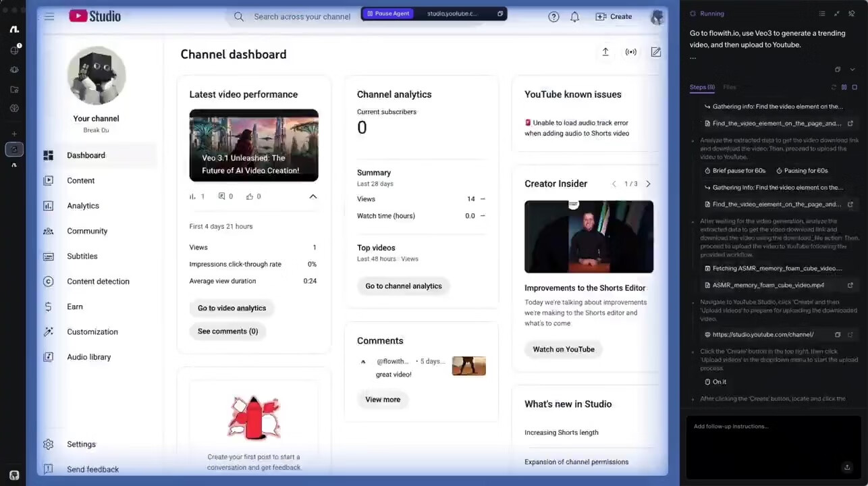Open Analytics in the sidebar

(83, 206)
